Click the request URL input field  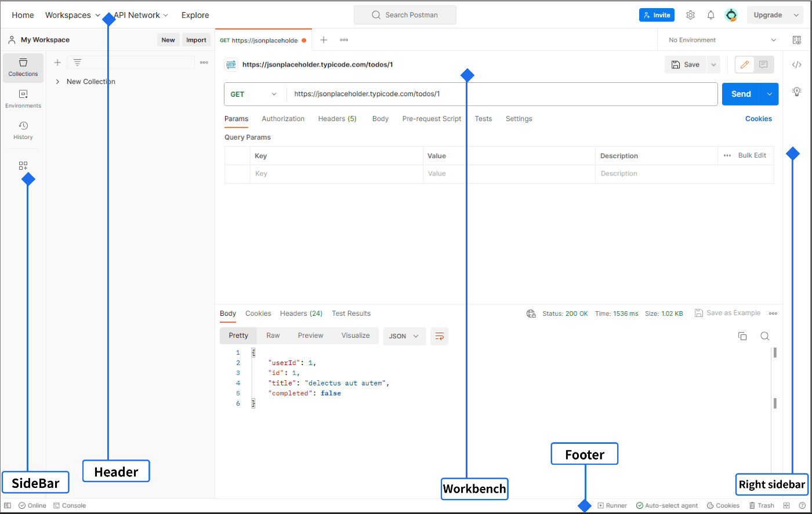pyautogui.click(x=502, y=94)
